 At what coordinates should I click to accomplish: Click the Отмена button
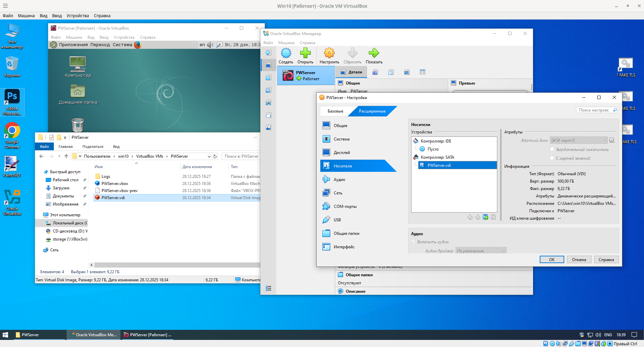579,260
